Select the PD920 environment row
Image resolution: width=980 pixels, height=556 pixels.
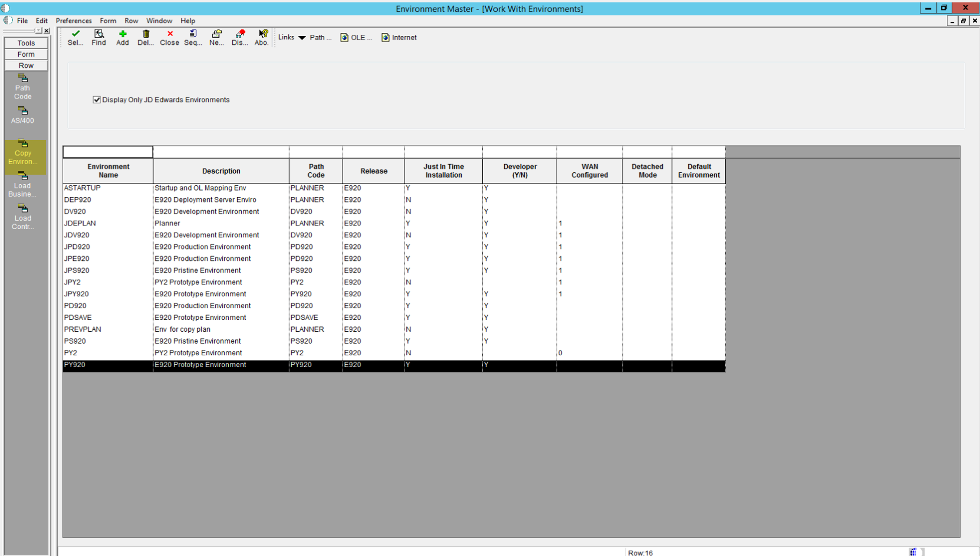[x=394, y=306]
